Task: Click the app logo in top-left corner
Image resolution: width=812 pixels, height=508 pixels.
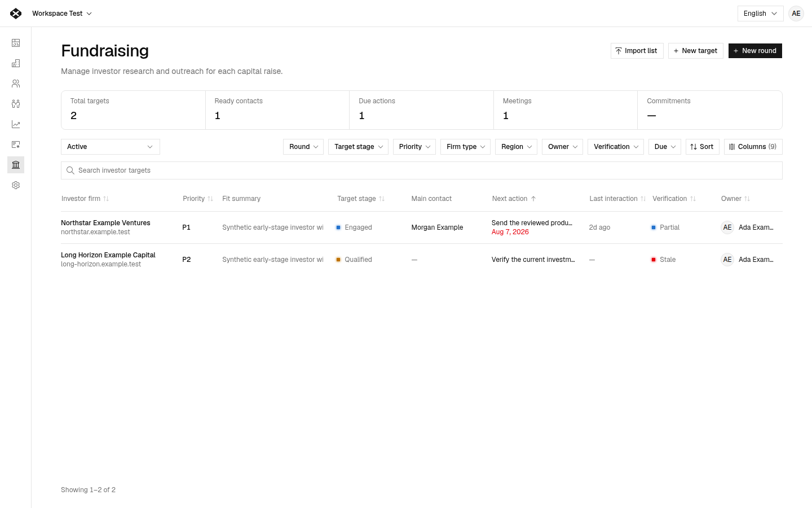Action: point(16,14)
